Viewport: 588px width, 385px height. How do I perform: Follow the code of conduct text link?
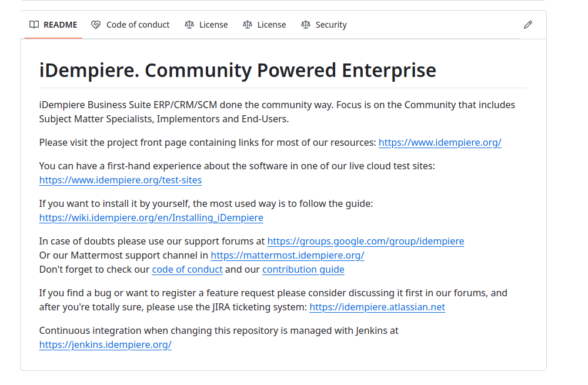tap(187, 269)
